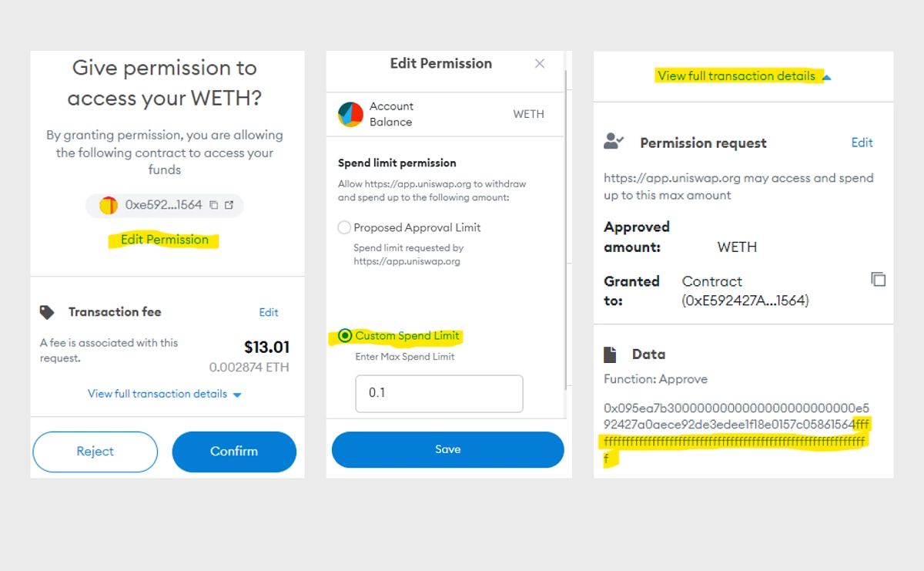Viewport: 924px width, 571px height.
Task: Click the transaction fee tag icon
Action: (x=47, y=312)
